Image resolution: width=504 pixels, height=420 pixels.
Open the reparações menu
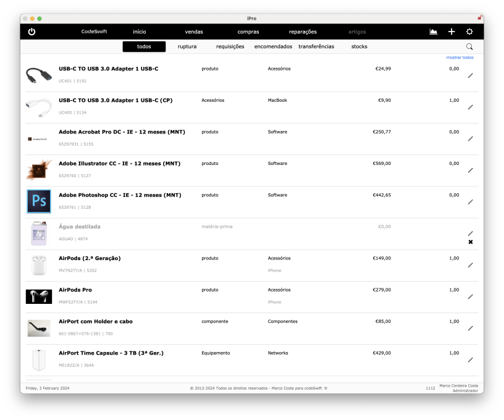click(304, 31)
